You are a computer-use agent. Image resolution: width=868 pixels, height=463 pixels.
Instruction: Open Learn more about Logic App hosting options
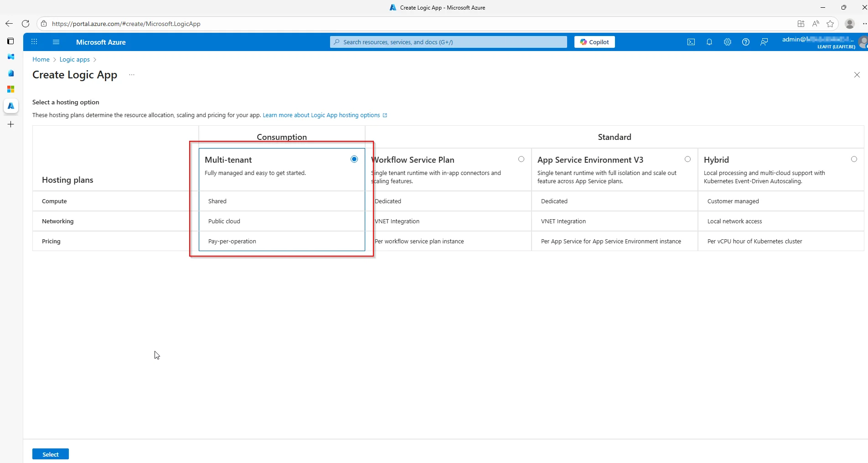pyautogui.click(x=325, y=115)
